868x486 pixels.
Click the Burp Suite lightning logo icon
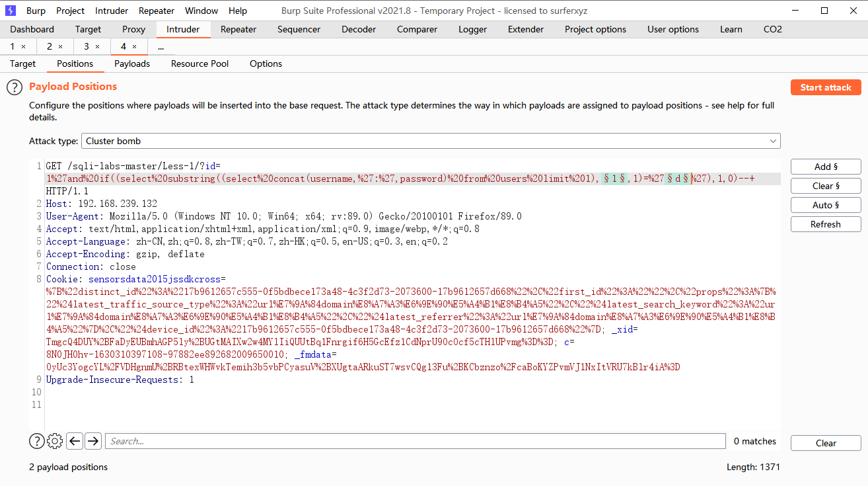(x=10, y=11)
